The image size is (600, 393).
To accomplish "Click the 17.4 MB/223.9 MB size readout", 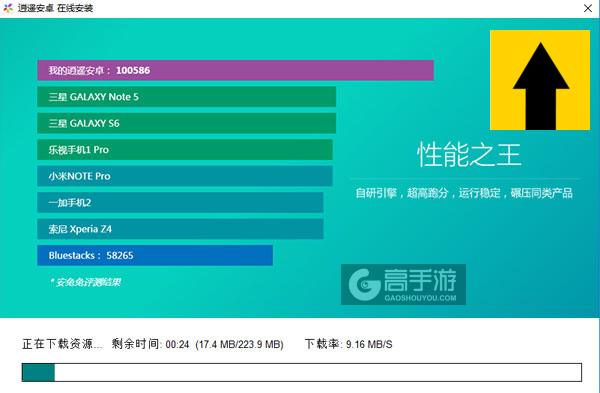I will 240,344.
